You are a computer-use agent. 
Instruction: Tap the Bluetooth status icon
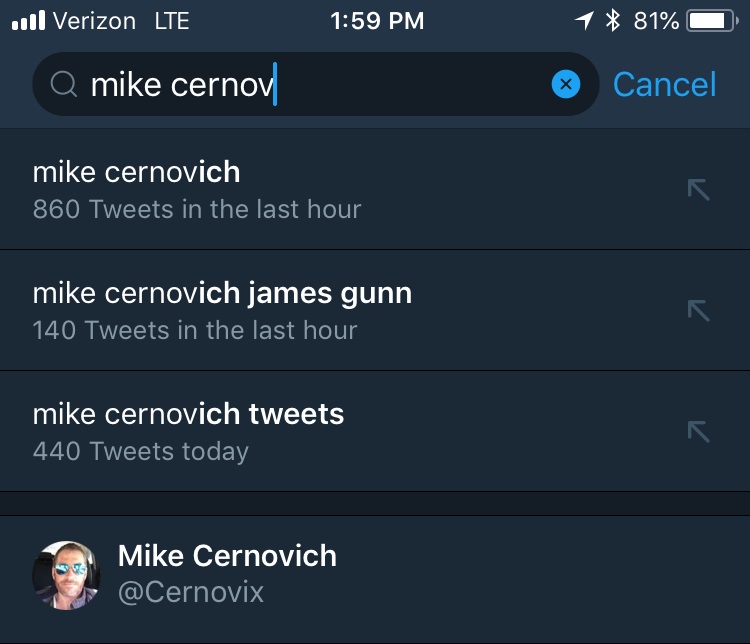click(613, 21)
